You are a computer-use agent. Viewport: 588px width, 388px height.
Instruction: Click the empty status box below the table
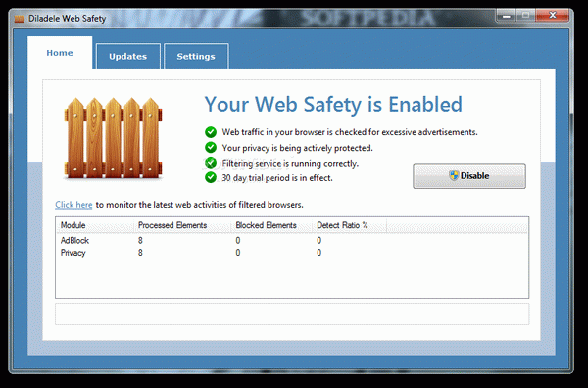coord(292,314)
